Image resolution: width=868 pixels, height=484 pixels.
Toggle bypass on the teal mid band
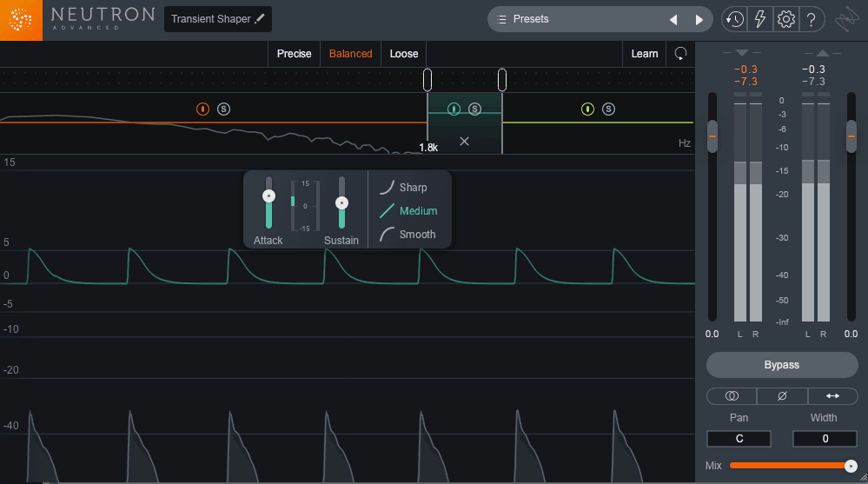pos(454,109)
